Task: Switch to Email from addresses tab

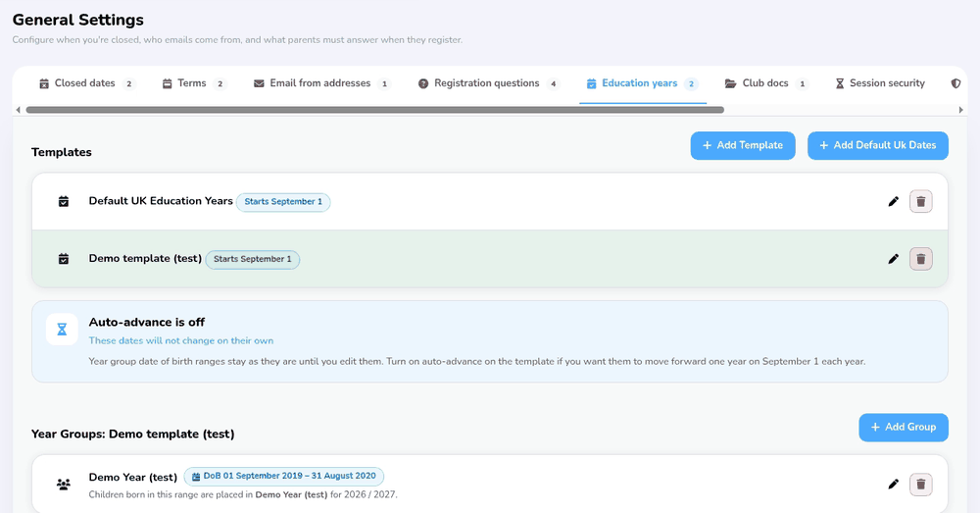Action: (321, 83)
